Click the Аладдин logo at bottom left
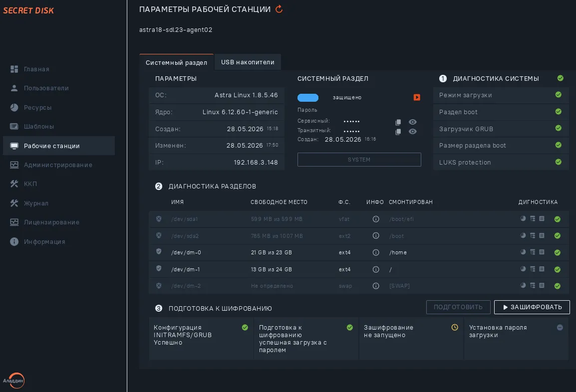 (14, 381)
